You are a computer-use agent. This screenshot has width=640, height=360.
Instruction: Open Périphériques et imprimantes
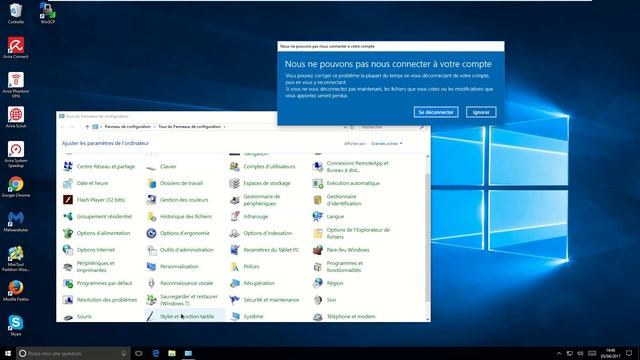(x=89, y=267)
